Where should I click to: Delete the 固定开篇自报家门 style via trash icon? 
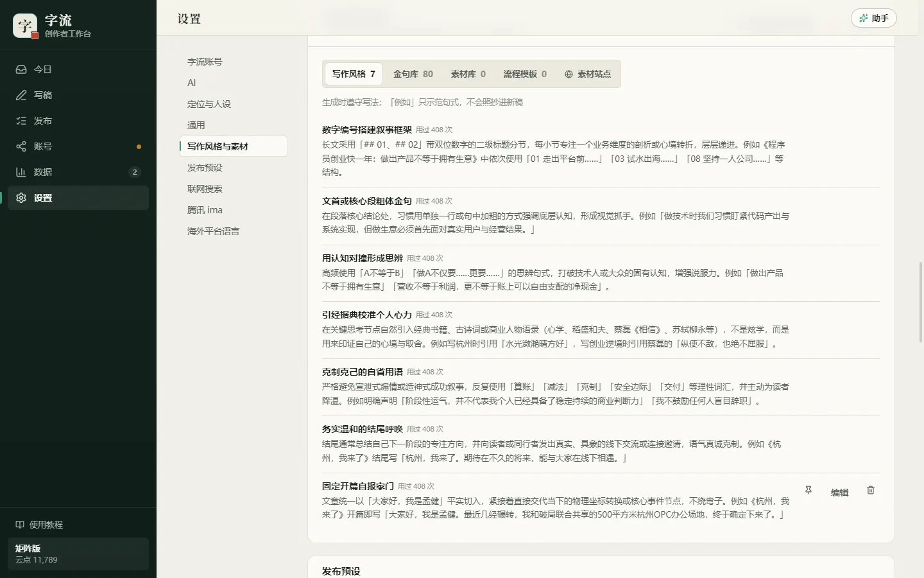(871, 491)
